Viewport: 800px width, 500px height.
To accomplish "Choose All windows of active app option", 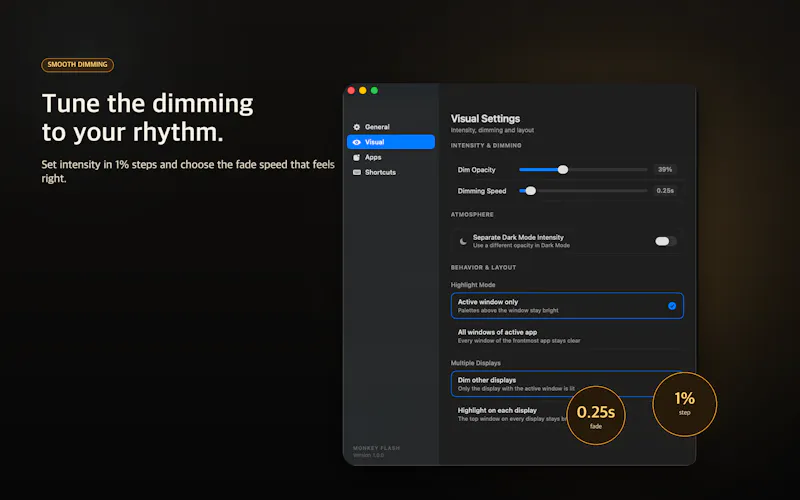I will [x=567, y=336].
